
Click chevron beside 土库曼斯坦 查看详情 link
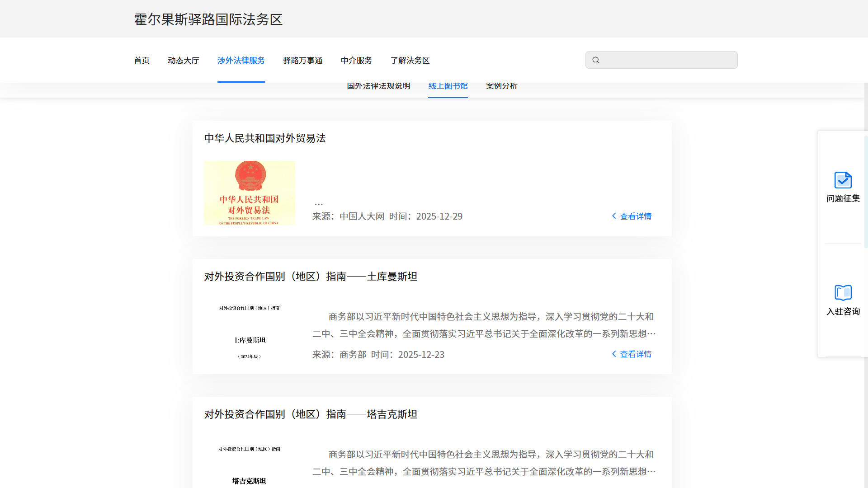[x=614, y=354]
